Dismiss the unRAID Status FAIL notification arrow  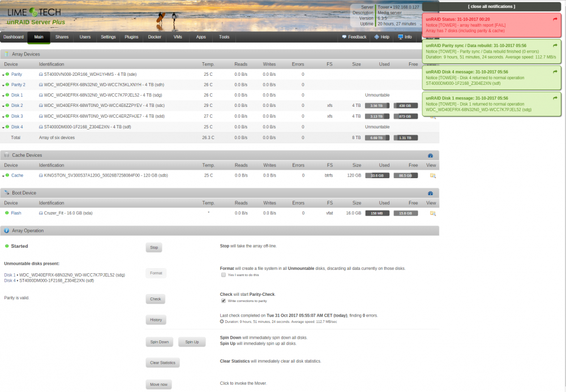pos(555,19)
